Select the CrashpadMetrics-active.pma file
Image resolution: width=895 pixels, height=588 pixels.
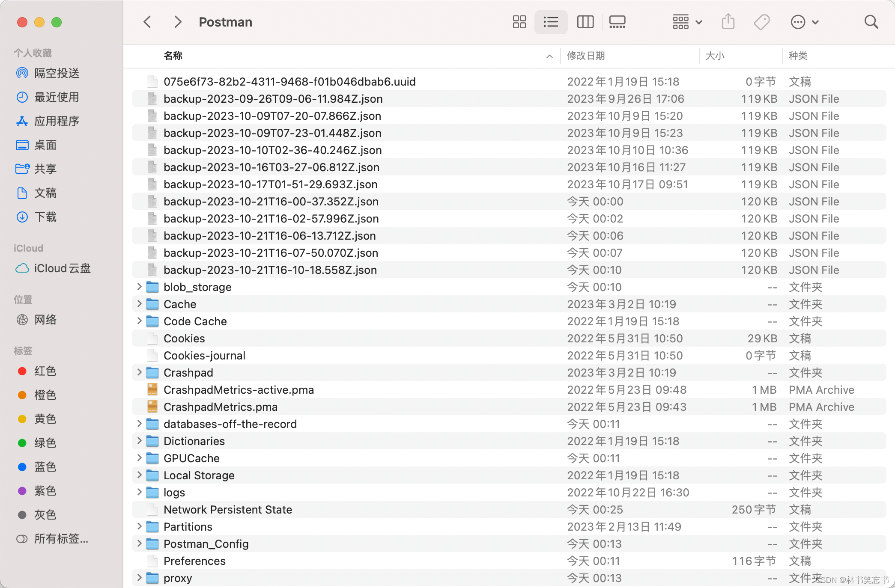[x=239, y=389]
